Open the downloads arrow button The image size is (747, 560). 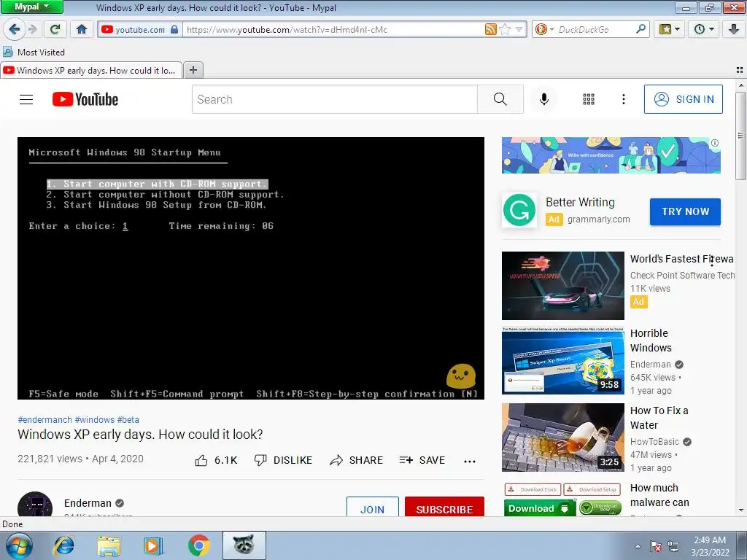(x=734, y=29)
